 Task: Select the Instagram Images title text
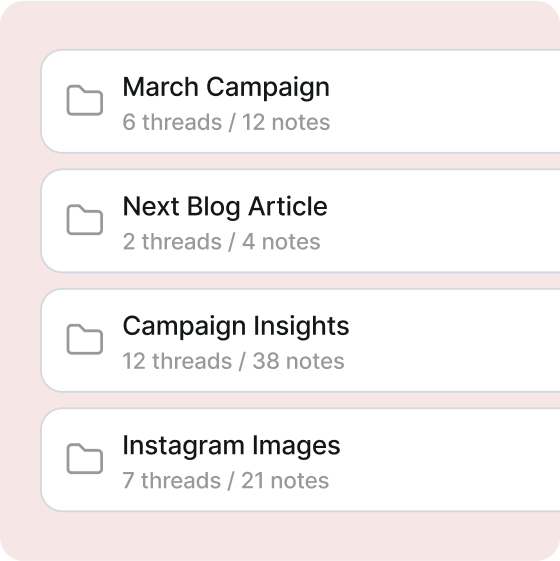(231, 446)
